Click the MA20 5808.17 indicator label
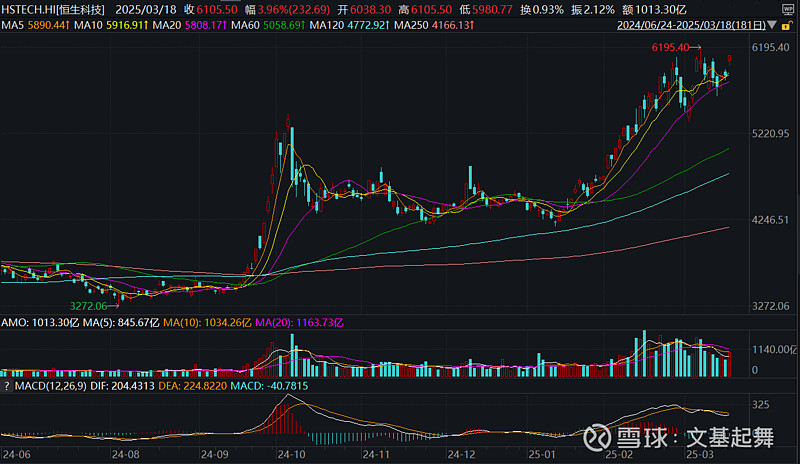800x464 pixels. tap(190, 25)
